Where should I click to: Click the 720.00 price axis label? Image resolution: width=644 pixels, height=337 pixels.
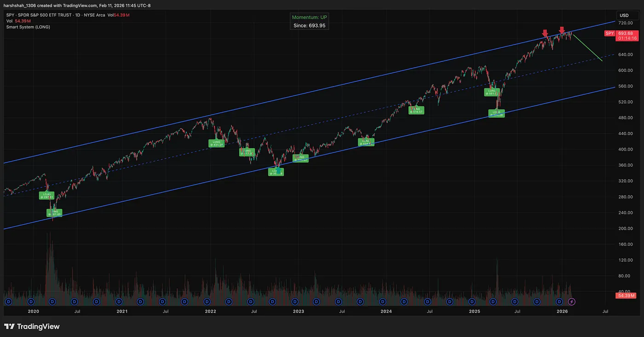point(626,23)
